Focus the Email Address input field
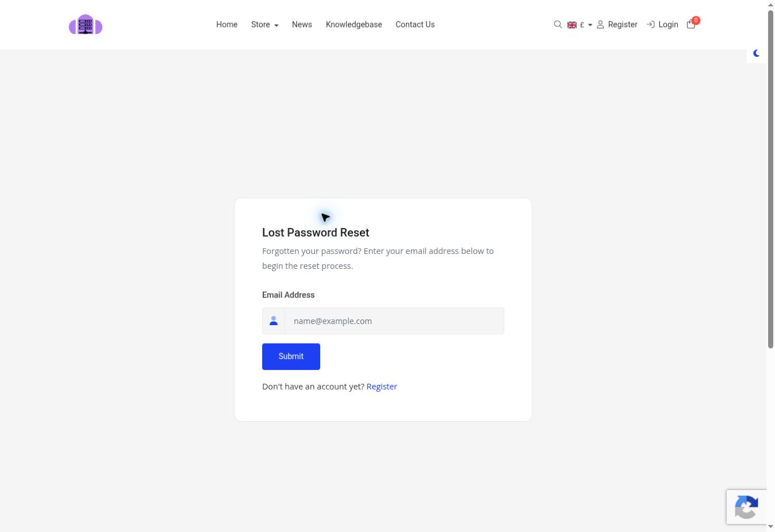 tap(394, 321)
